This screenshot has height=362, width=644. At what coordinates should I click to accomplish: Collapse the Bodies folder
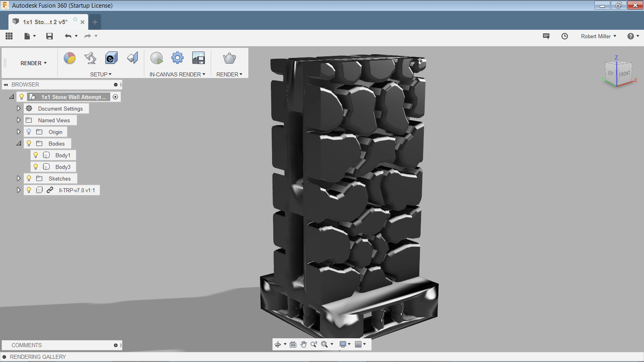pyautogui.click(x=19, y=144)
